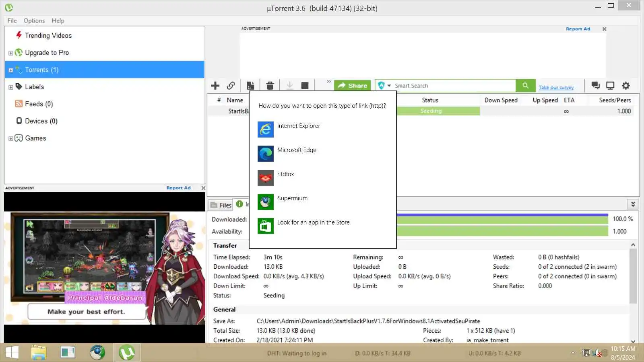Viewport: 644px width, 362px height.
Task: Open the search provider dropdown arrow
Action: [x=389, y=86]
